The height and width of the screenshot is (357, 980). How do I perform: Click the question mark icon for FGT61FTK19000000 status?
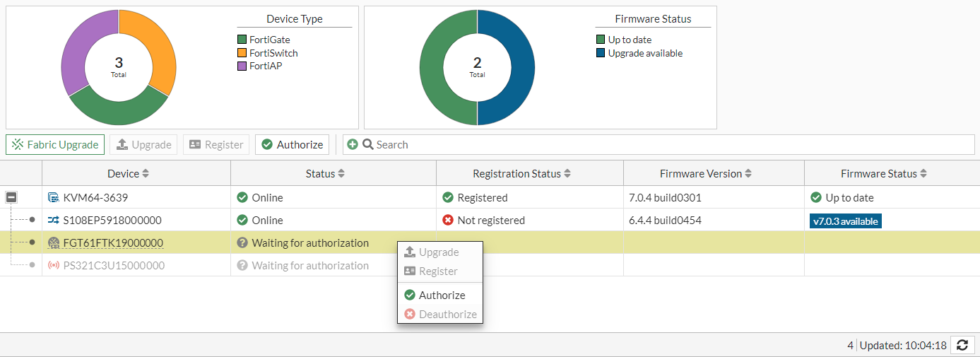pos(242,242)
